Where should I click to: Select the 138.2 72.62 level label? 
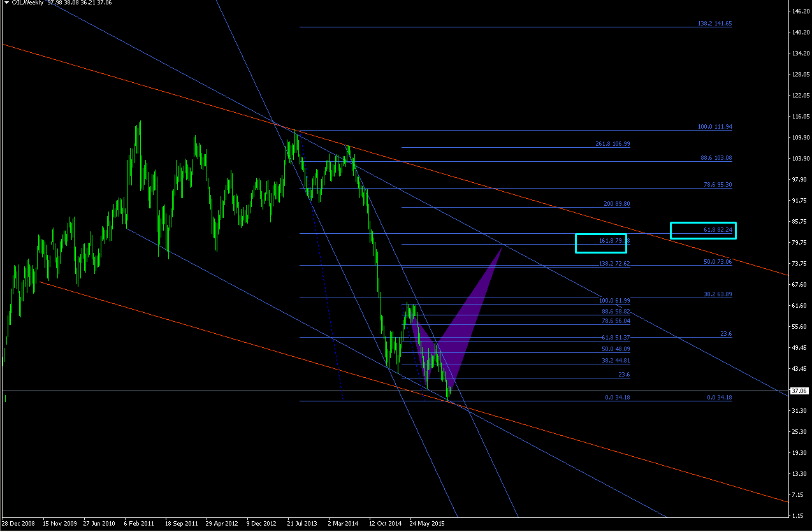614,263
